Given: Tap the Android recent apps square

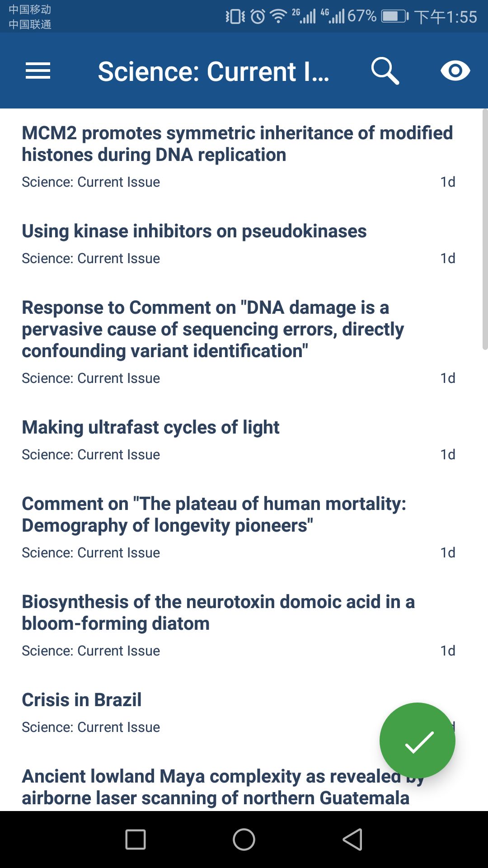Looking at the screenshot, I should click(x=136, y=840).
